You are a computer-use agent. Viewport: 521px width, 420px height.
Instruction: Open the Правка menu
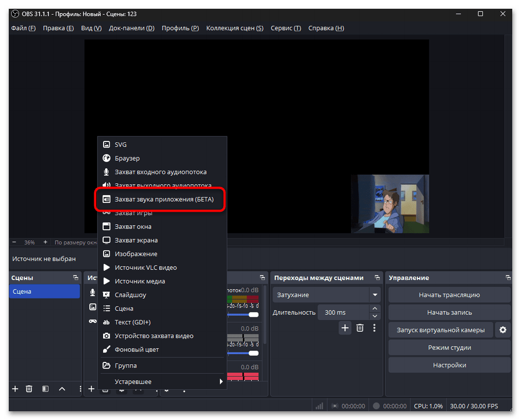pos(58,29)
